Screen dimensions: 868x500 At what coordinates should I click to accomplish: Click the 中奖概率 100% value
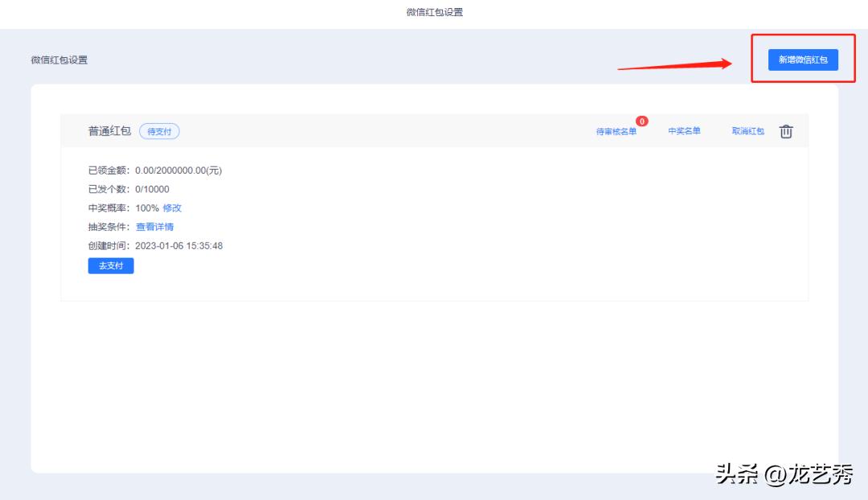tap(147, 208)
